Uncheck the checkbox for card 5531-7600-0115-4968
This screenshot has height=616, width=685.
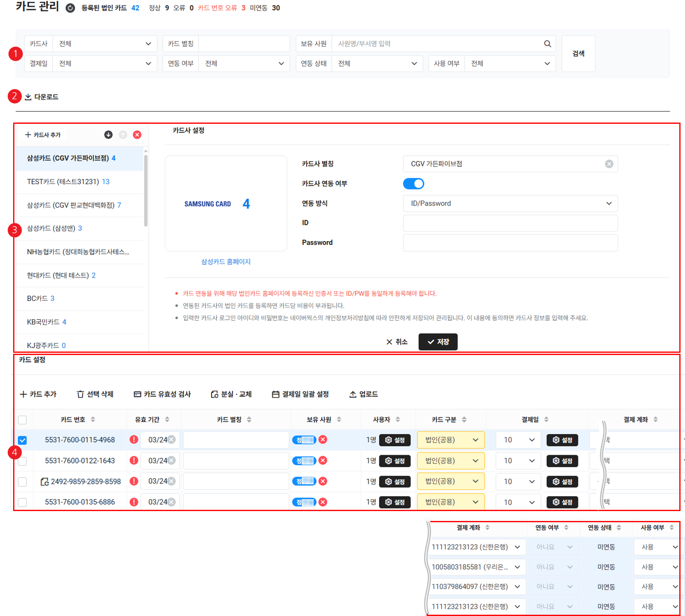point(22,440)
